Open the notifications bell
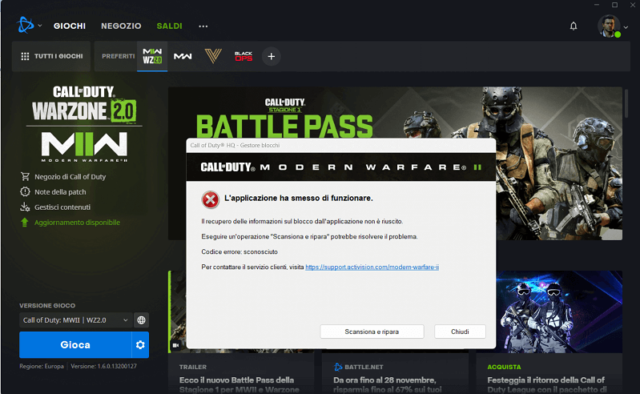The image size is (640, 394). [x=573, y=26]
